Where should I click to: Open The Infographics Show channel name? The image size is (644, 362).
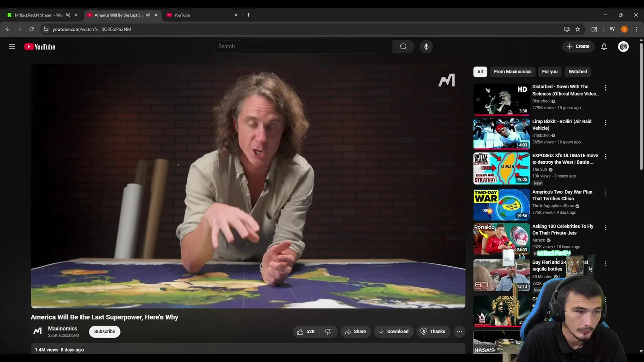pyautogui.click(x=553, y=206)
